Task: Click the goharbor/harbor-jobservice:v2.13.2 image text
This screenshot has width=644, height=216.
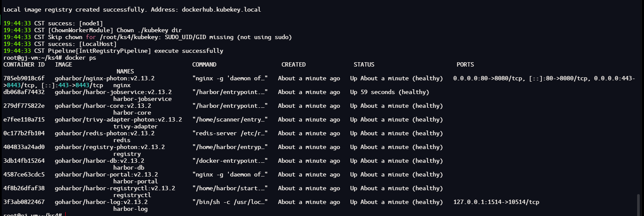Action: (113, 92)
